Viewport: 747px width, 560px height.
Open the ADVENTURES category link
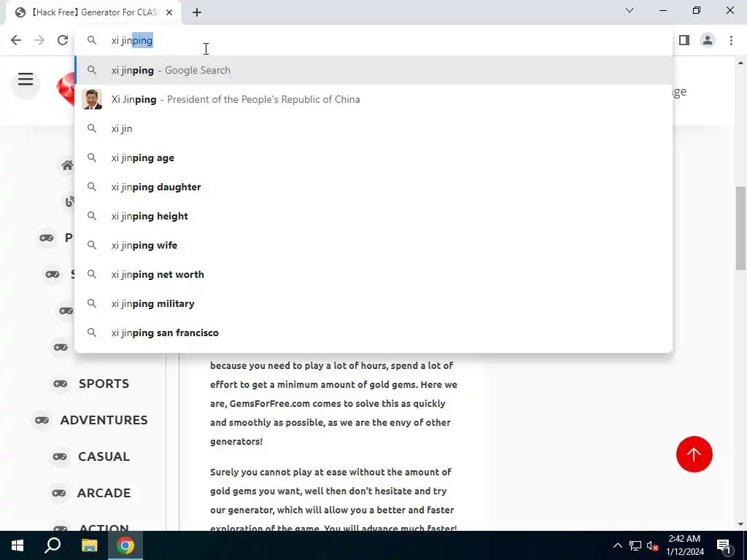pos(104,420)
